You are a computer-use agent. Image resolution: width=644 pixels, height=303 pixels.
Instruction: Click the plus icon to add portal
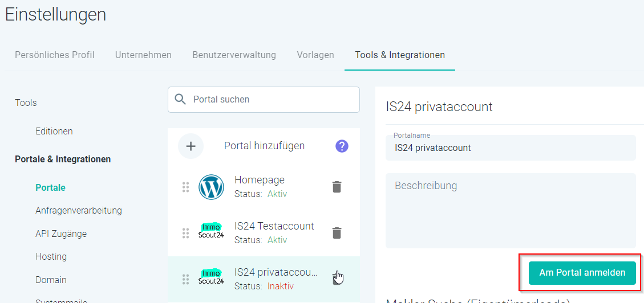[x=191, y=146]
